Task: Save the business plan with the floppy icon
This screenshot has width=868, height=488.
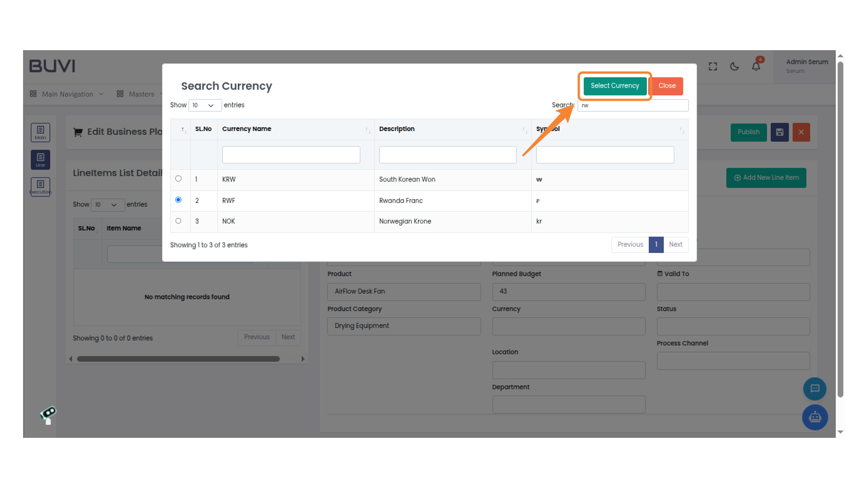Action: [779, 132]
